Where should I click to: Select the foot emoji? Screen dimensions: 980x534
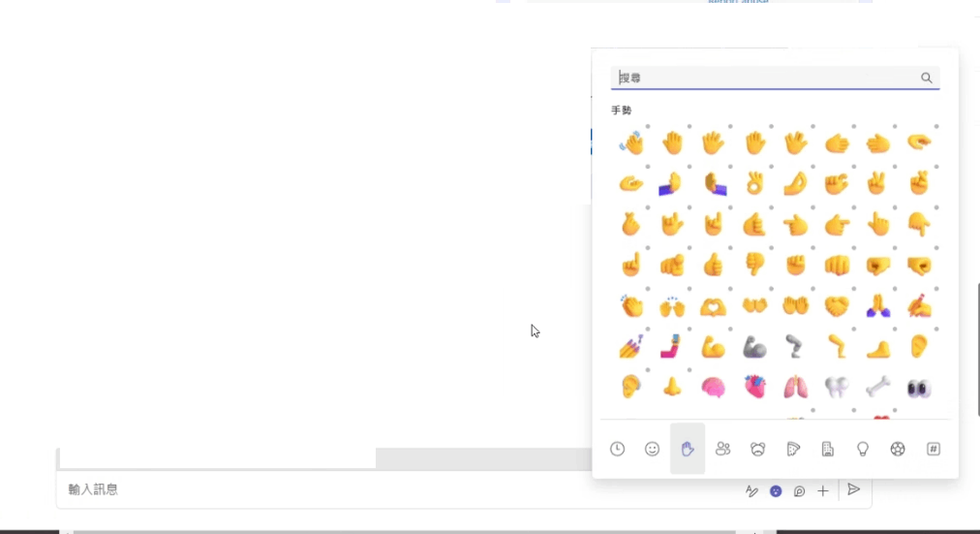click(x=877, y=347)
